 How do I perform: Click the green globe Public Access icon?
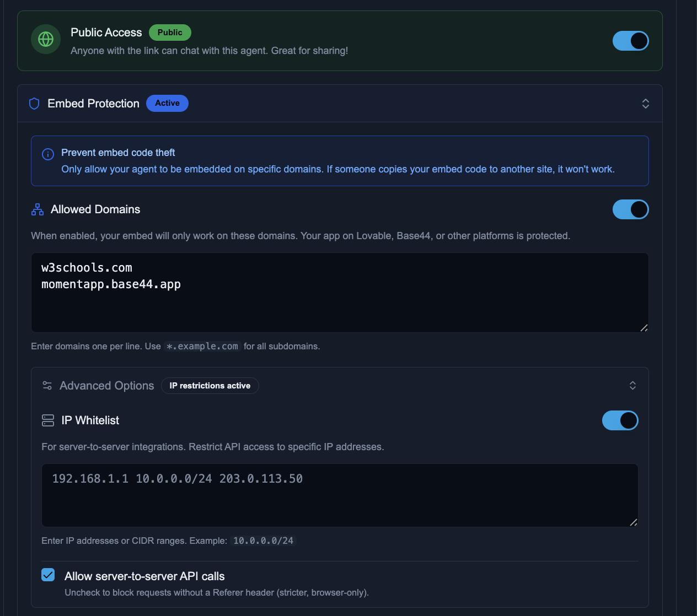pos(46,39)
